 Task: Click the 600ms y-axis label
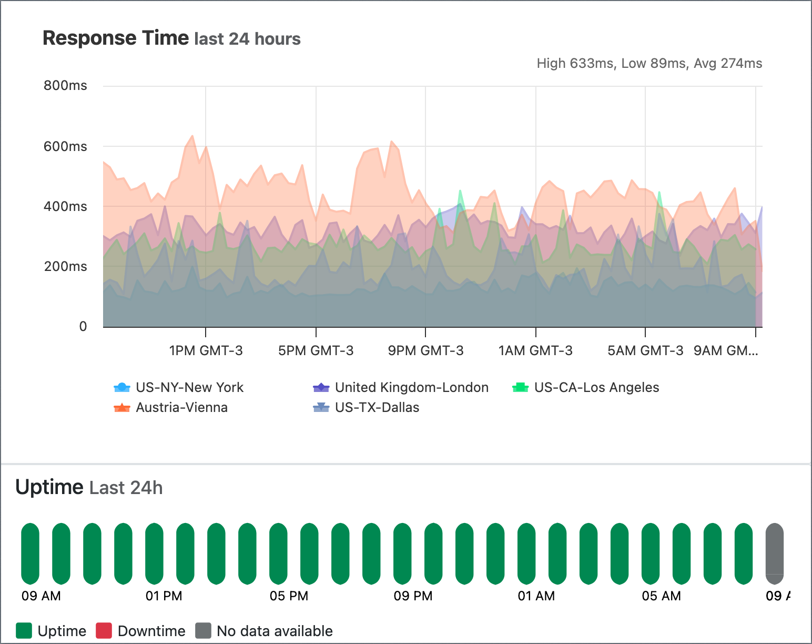tap(66, 146)
